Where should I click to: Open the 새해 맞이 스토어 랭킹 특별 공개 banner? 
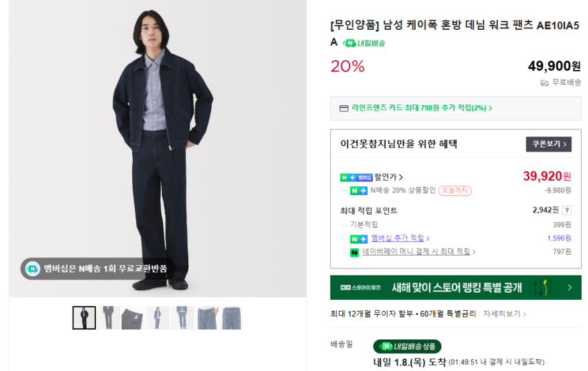coord(455,287)
